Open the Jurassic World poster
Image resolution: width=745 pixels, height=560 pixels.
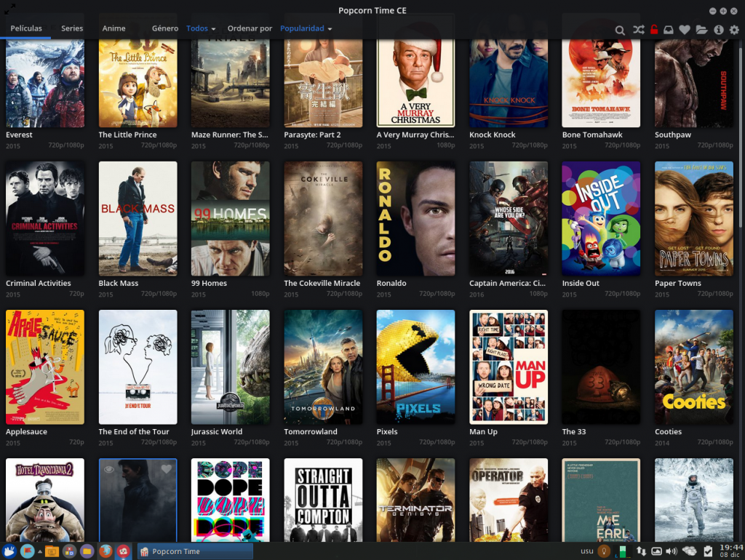231,367
